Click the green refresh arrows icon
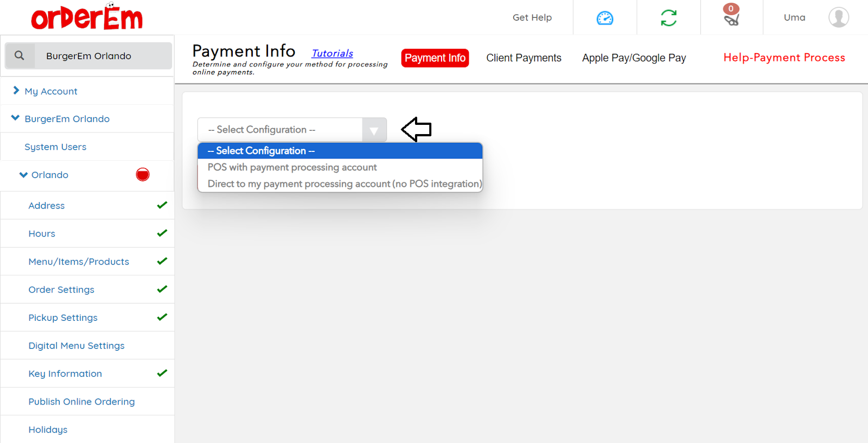The image size is (868, 443). (x=668, y=18)
